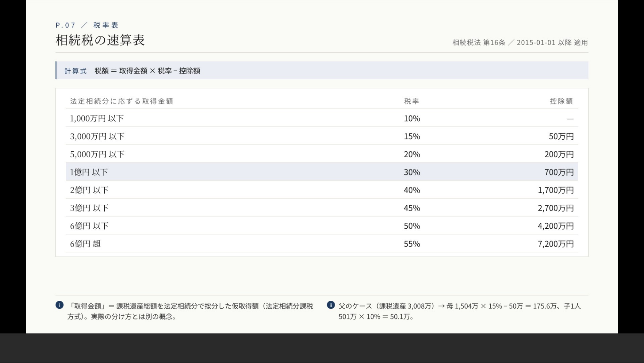Click the 法定相続分に応ずる取得金額 column header
The image size is (644, 363).
point(122,101)
